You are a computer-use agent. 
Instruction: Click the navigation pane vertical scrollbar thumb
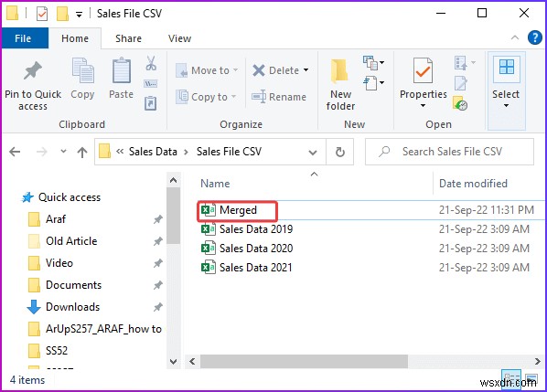tap(174, 216)
